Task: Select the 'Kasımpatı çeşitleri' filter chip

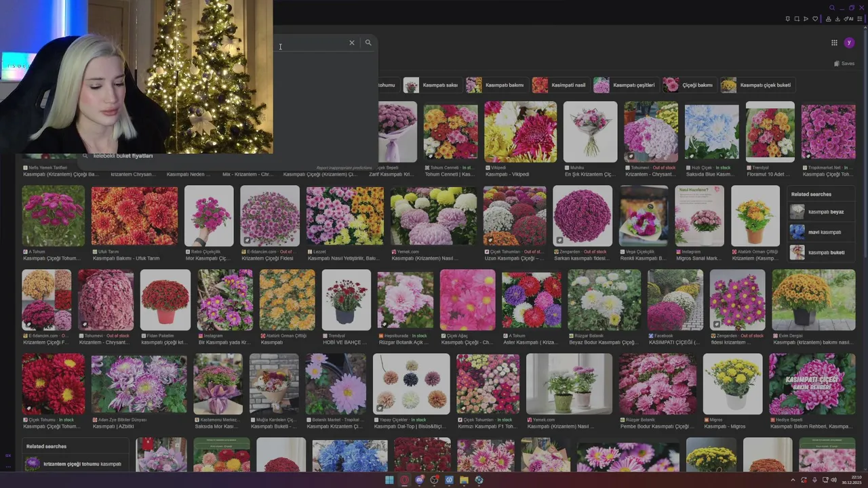Action: click(x=625, y=85)
